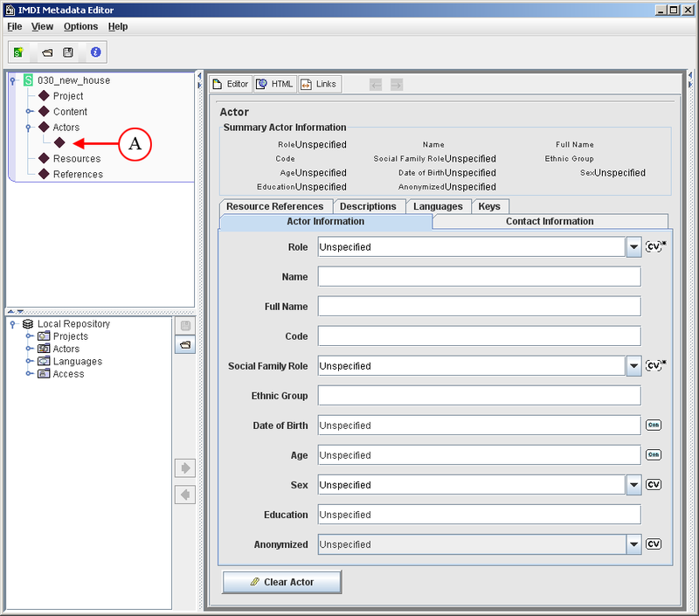Select the Local Repository root node
The image size is (699, 616).
click(x=66, y=323)
